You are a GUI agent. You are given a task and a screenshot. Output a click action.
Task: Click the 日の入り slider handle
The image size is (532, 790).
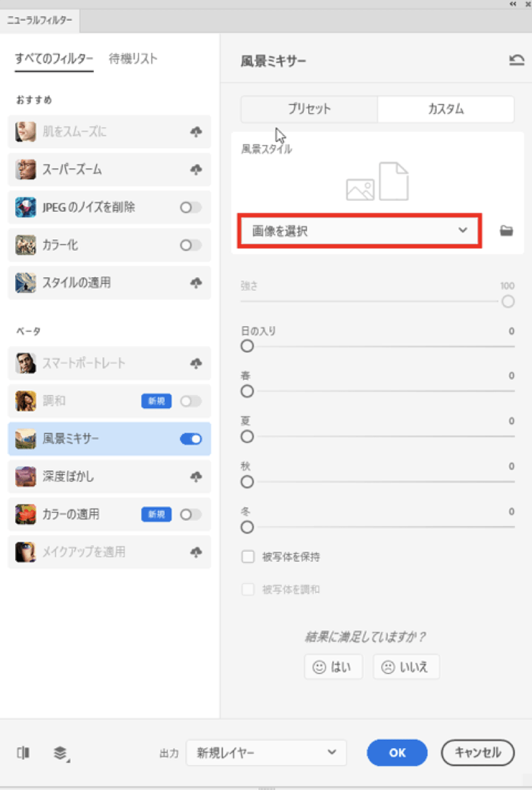tap(247, 347)
